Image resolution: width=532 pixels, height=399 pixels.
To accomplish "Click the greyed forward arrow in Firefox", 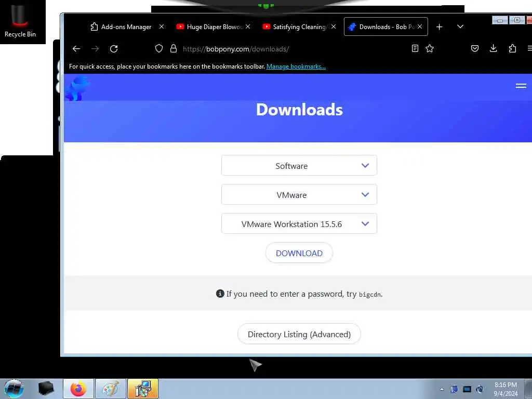I will pyautogui.click(x=95, y=49).
